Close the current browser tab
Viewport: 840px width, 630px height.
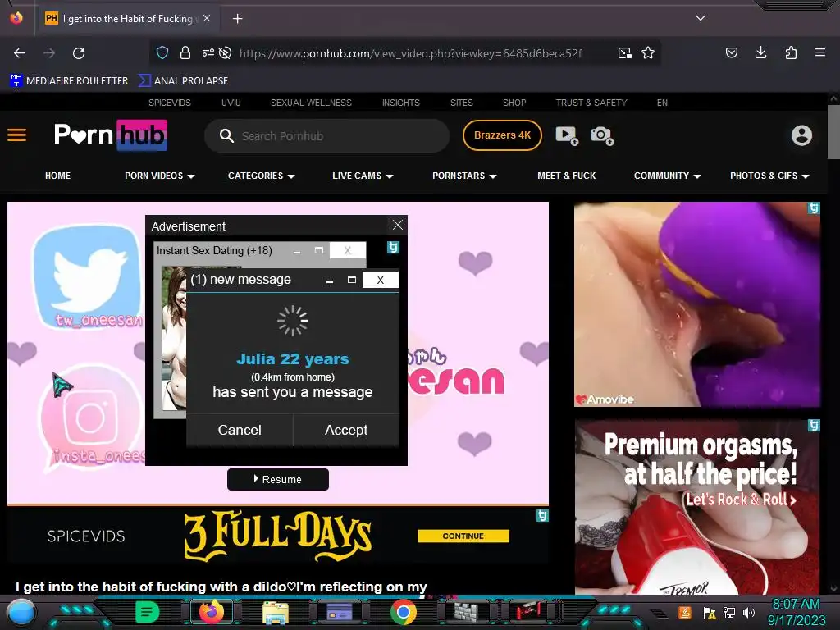(207, 18)
